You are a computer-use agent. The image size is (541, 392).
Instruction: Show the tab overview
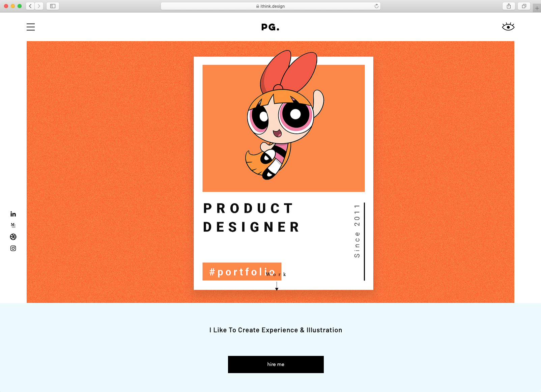point(524,6)
